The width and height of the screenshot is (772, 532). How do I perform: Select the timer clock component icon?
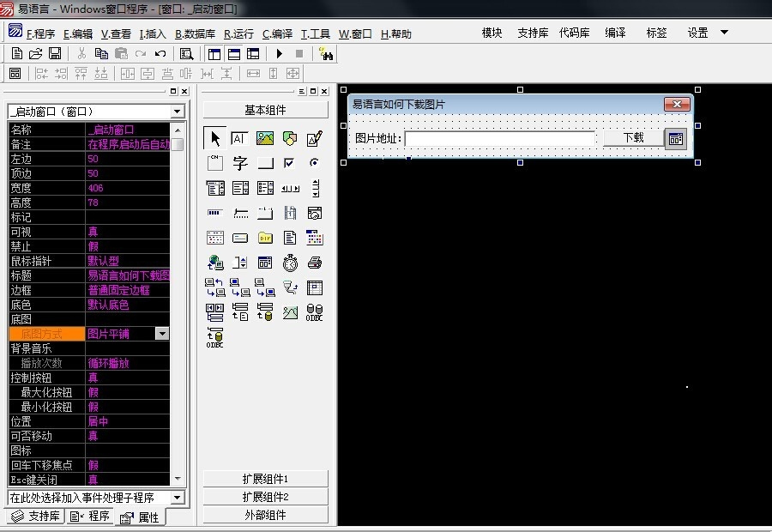tap(290, 263)
